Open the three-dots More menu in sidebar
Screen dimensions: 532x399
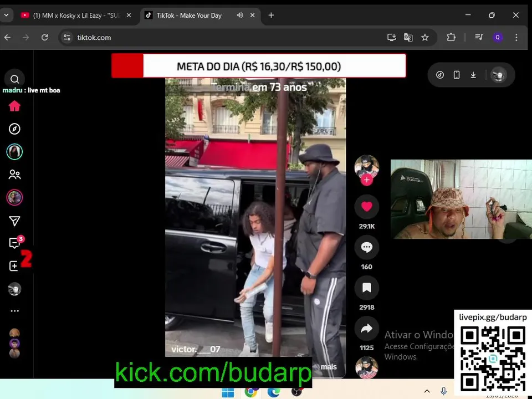(14, 311)
